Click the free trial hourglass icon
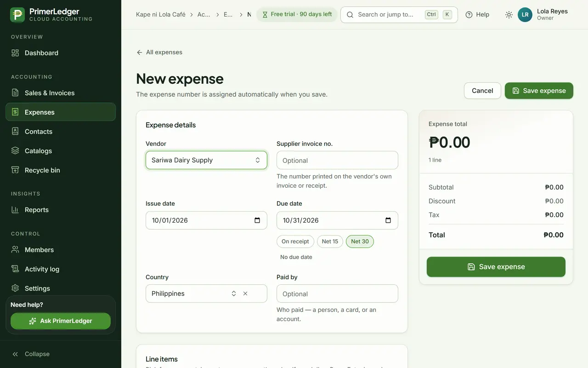Viewport: 588px width, 368px height. (x=265, y=15)
